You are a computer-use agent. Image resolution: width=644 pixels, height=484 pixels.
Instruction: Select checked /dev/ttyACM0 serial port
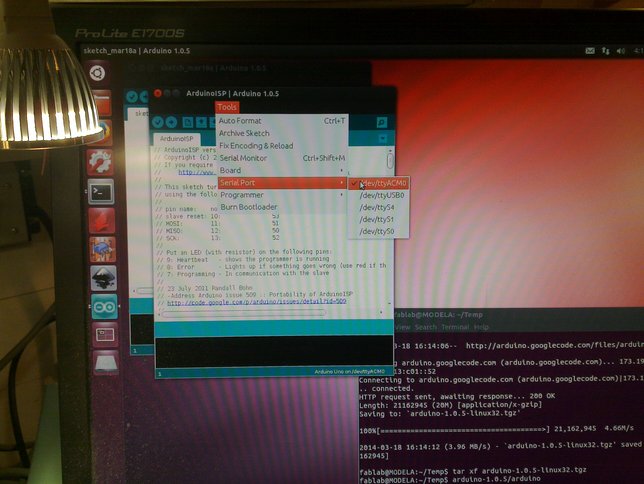pyautogui.click(x=378, y=183)
